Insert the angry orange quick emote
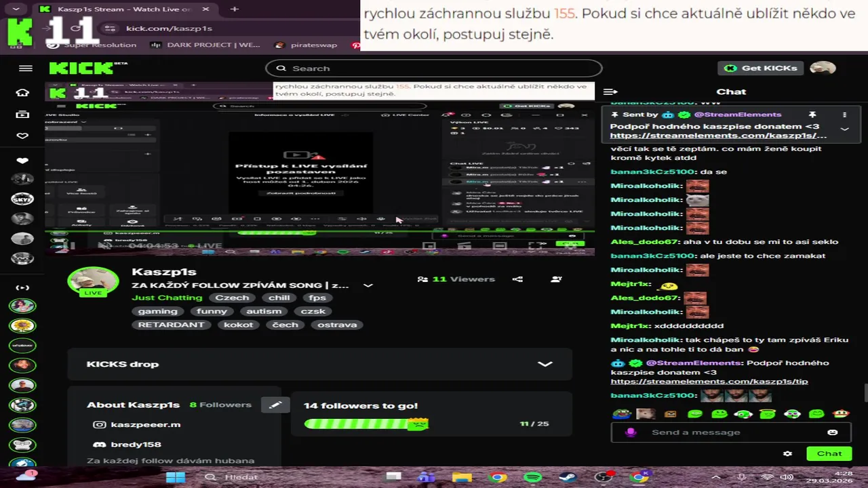Screen dimensions: 868x488 [x=670, y=413]
